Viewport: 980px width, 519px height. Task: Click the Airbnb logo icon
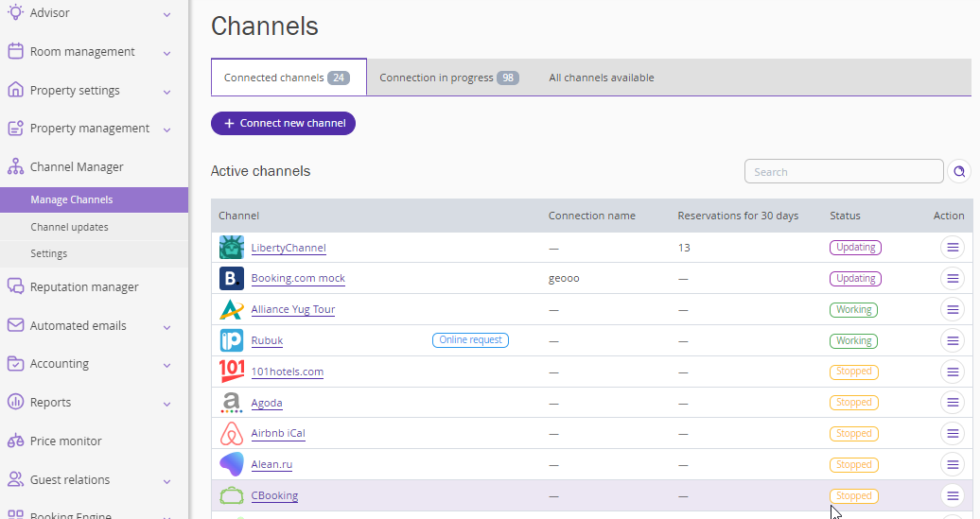231,433
